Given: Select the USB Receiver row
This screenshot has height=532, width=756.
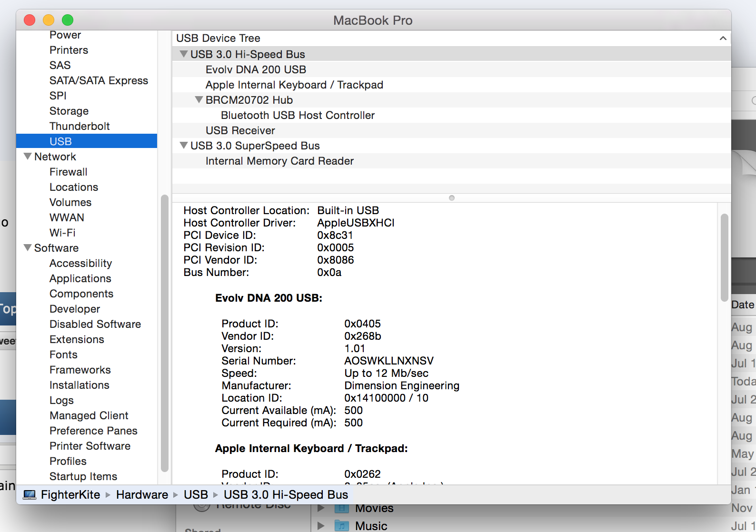Looking at the screenshot, I should pyautogui.click(x=451, y=130).
